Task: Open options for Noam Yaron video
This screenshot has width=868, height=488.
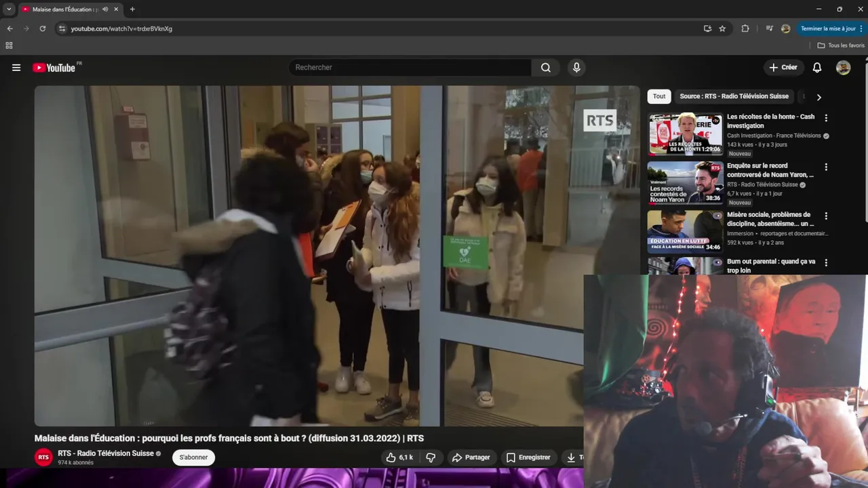Action: [x=826, y=167]
